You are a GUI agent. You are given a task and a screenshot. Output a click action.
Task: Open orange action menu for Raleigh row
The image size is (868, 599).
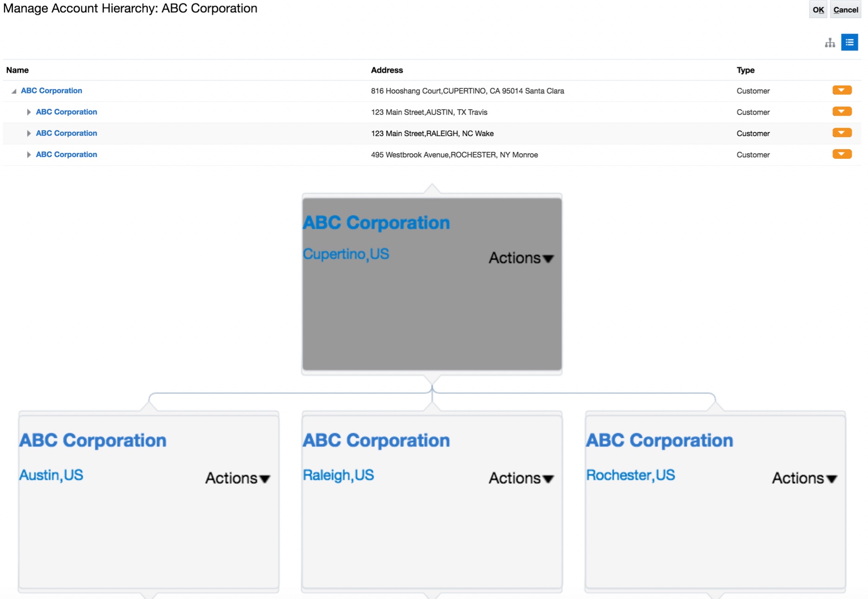coord(842,133)
